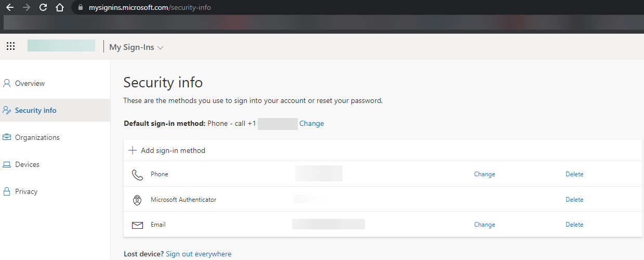Click the Email envelope icon
644x260 pixels.
tap(137, 225)
